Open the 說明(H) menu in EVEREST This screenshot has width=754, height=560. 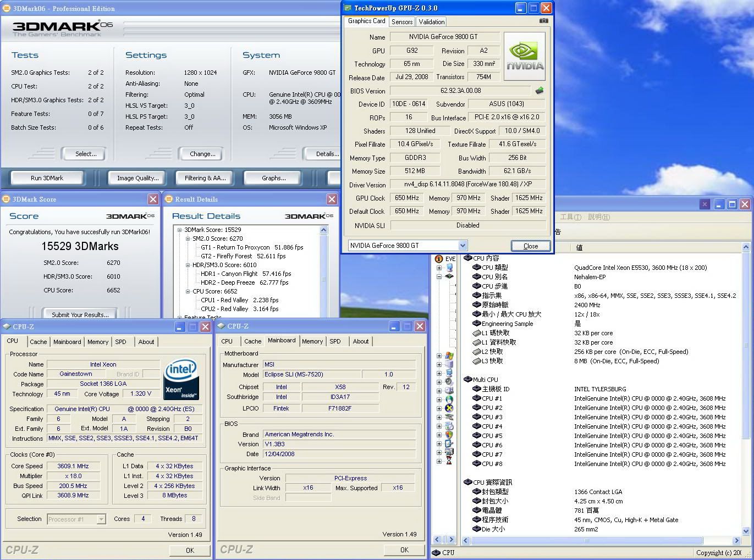click(599, 217)
